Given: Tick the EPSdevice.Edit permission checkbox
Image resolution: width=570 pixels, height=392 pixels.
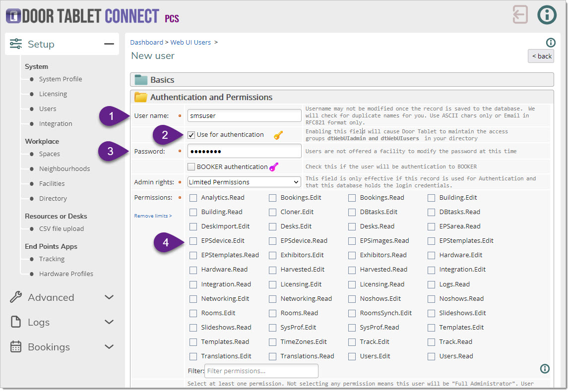Looking at the screenshot, I should point(193,241).
